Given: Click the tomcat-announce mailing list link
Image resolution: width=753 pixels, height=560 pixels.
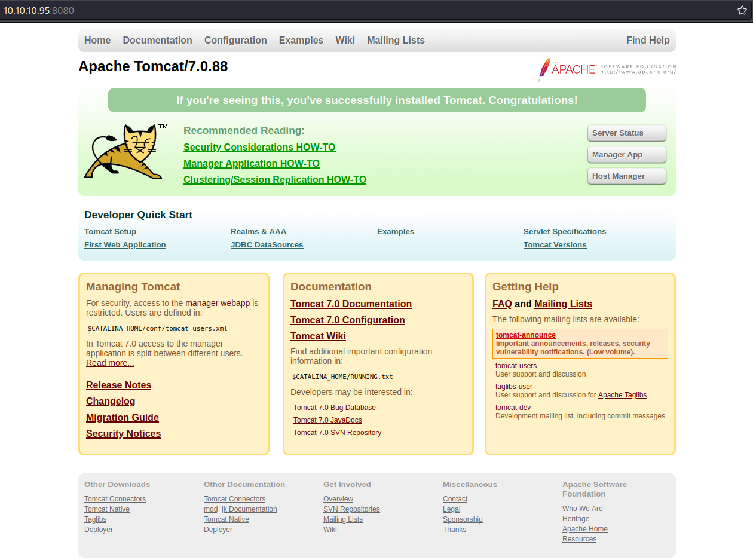Looking at the screenshot, I should [525, 335].
